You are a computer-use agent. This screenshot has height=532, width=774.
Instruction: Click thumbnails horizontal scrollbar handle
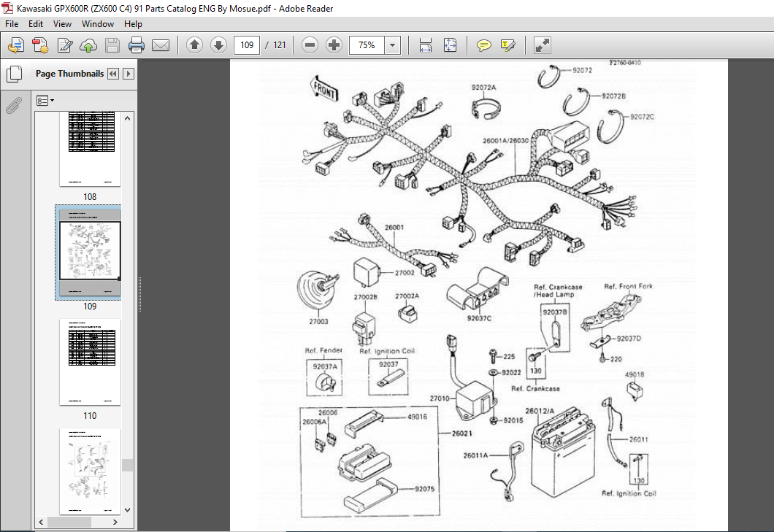click(x=69, y=522)
